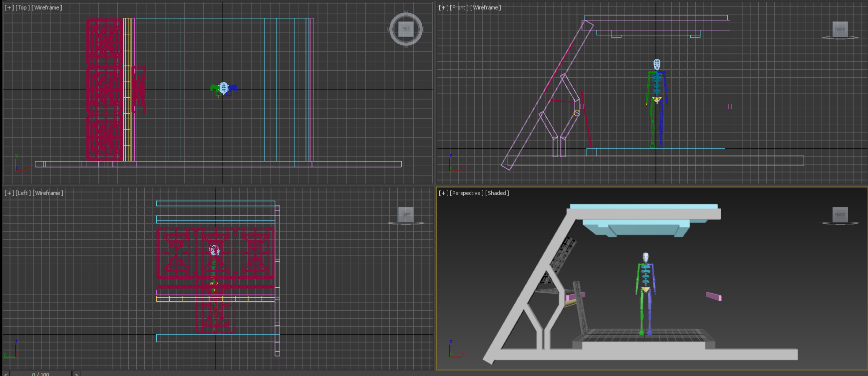
Task: Open the [+] menu of the Left viewport
Action: click(x=9, y=193)
